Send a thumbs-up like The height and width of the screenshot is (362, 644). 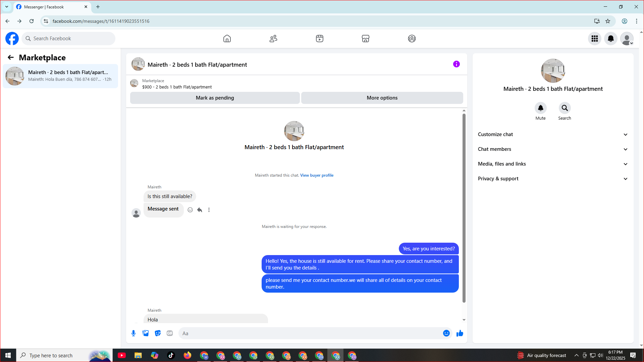[460, 333]
